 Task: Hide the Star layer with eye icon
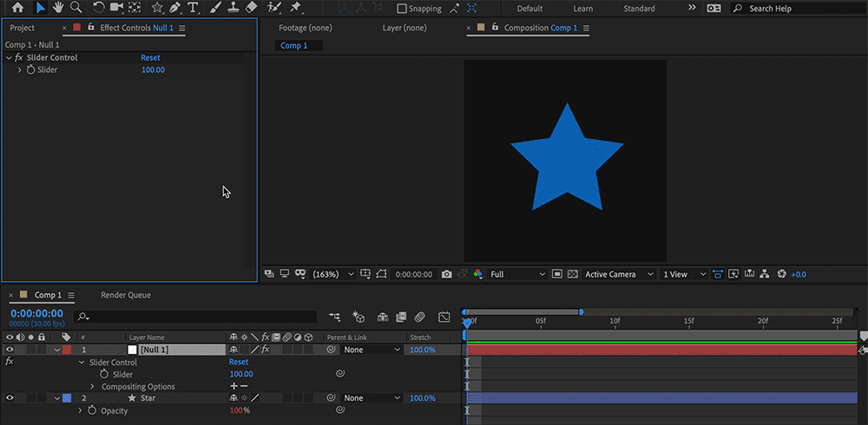[10, 398]
